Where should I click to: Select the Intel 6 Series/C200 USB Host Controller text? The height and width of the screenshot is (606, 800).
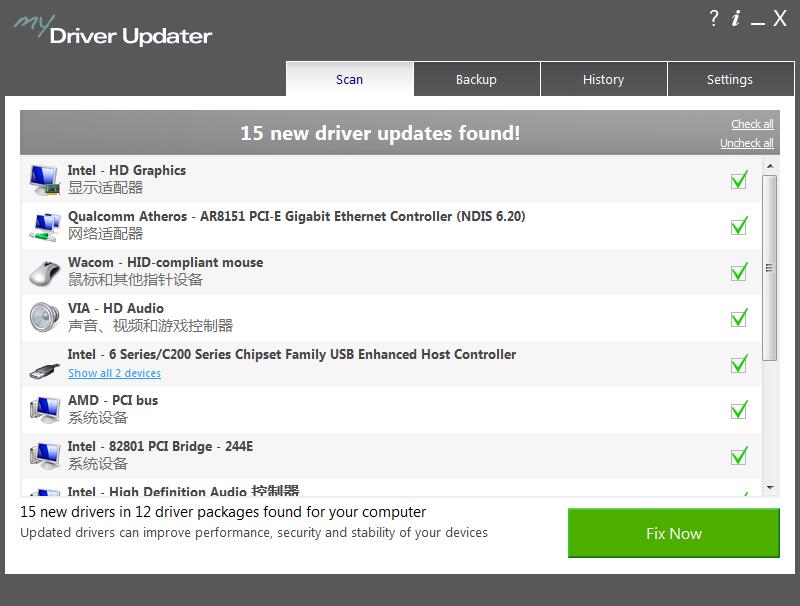pos(292,355)
